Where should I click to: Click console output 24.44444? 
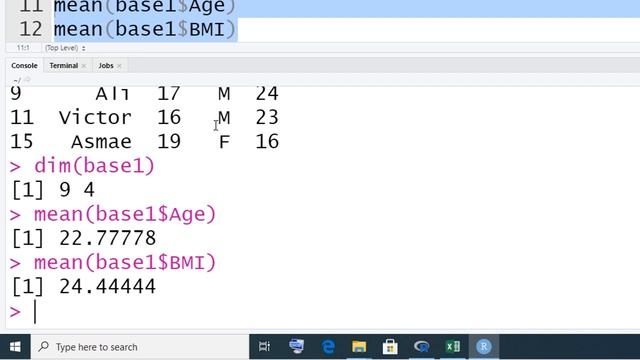pos(107,286)
